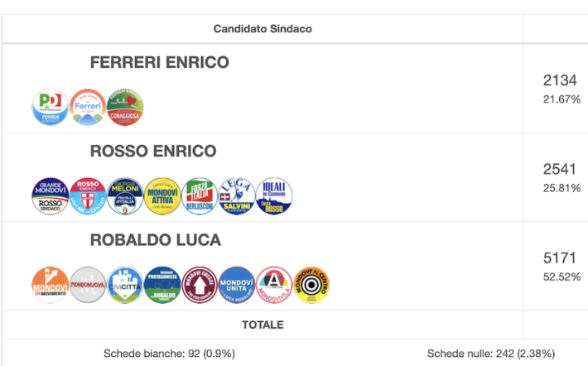Viewport: 588px width, 366px height.
Task: Click the maroon Mondovì Cresce emblem
Action: point(200,285)
